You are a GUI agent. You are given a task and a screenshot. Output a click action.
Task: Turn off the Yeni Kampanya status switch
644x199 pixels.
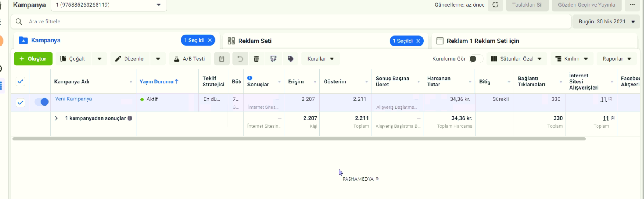point(42,102)
